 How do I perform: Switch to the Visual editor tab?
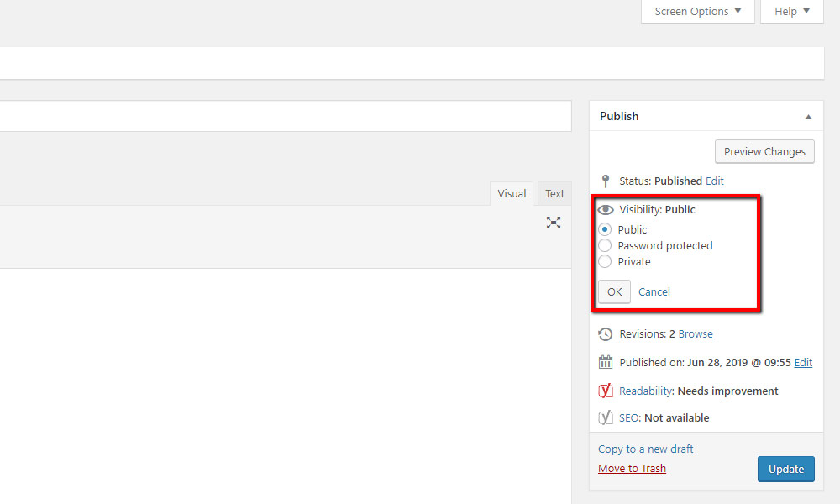(512, 193)
